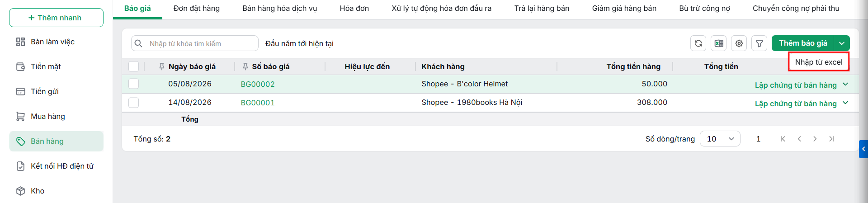Expand the blue side panel arrow

pyautogui.click(x=863, y=149)
